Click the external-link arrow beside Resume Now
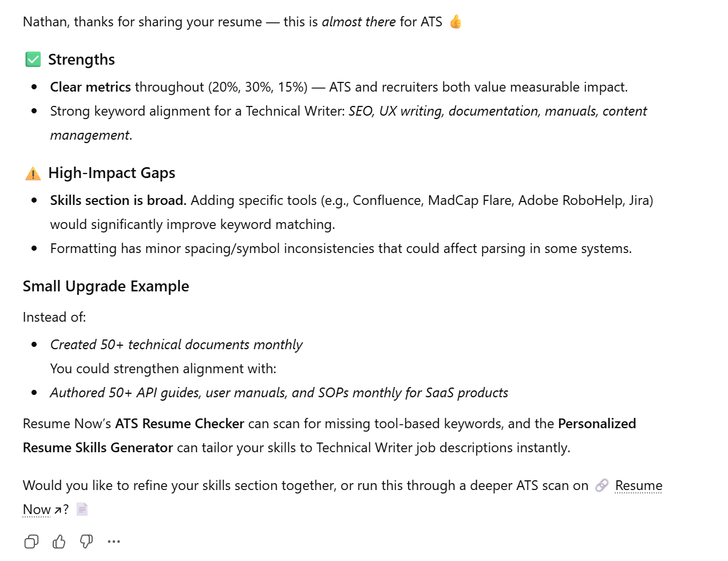The image size is (728, 561). pos(57,509)
